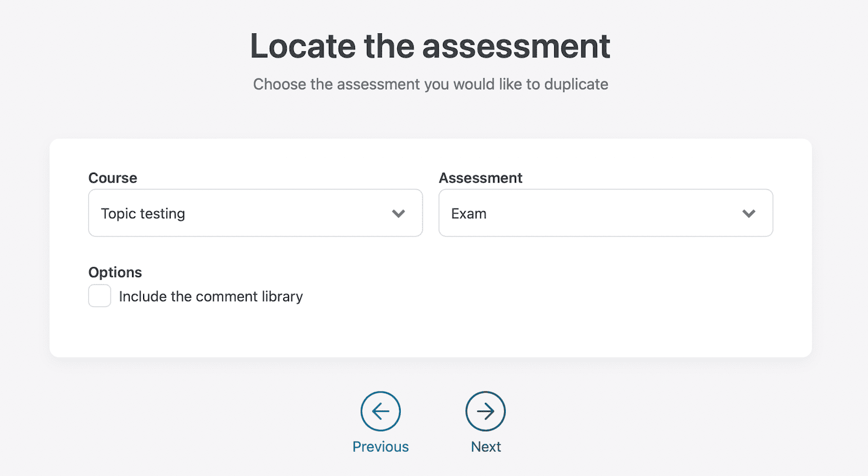Click the Next right-arrow circle icon
This screenshot has height=476, width=868.
click(x=485, y=411)
